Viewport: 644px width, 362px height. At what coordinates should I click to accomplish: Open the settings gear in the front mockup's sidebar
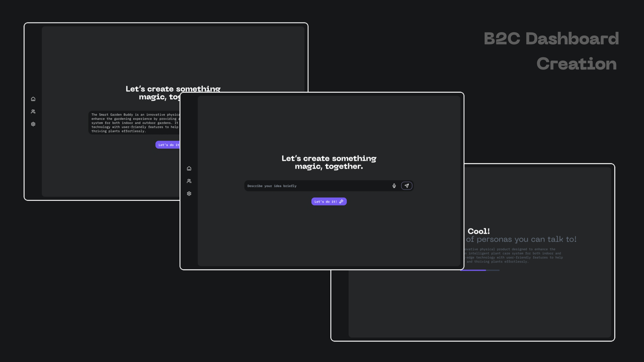point(189,194)
